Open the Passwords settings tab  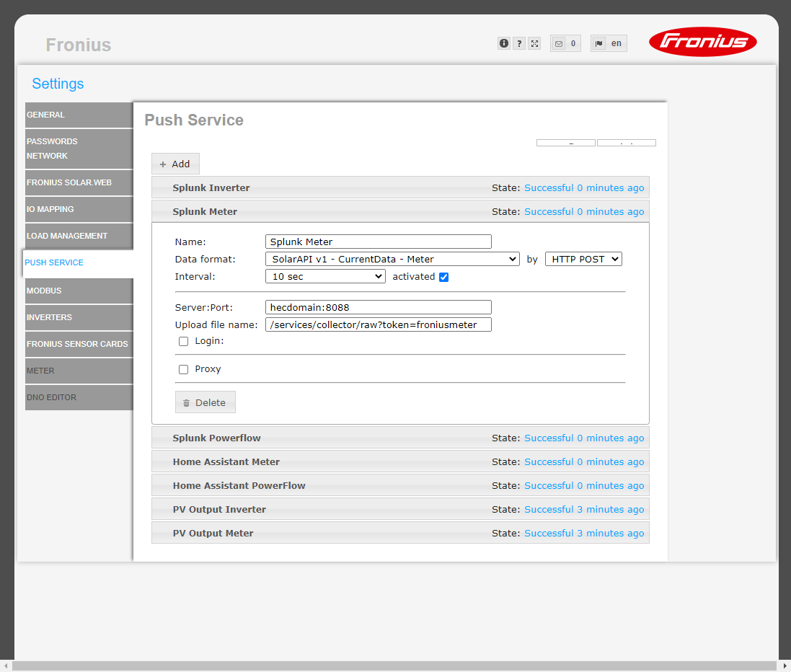tap(52, 142)
